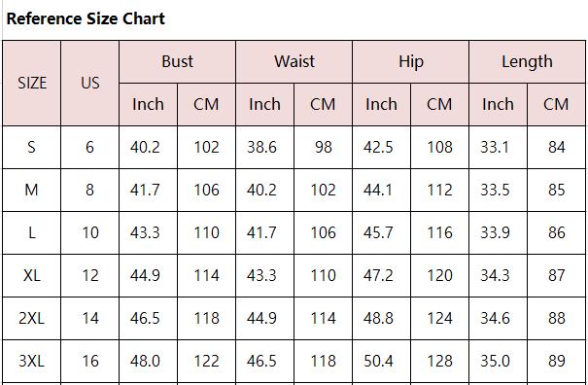The image size is (588, 385).
Task: Click the 48.0 bust inch cell for 3XL
Action: click(x=148, y=361)
